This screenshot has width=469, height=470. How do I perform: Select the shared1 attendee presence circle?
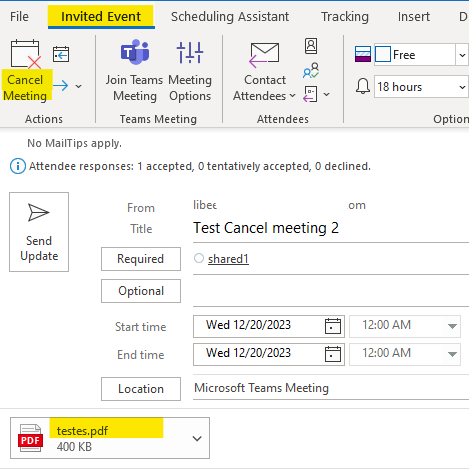[x=199, y=258]
